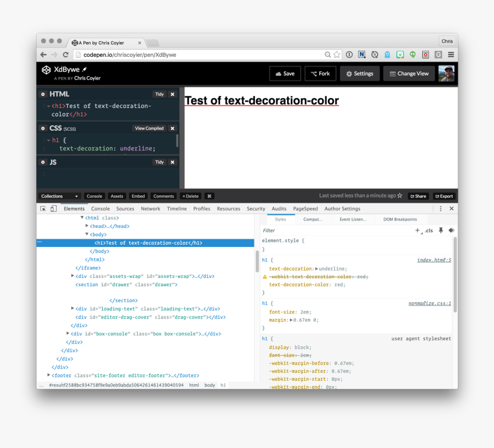This screenshot has height=448, width=494.
Task: Click the zoom magnifier icon in the address bar
Action: click(x=327, y=55)
